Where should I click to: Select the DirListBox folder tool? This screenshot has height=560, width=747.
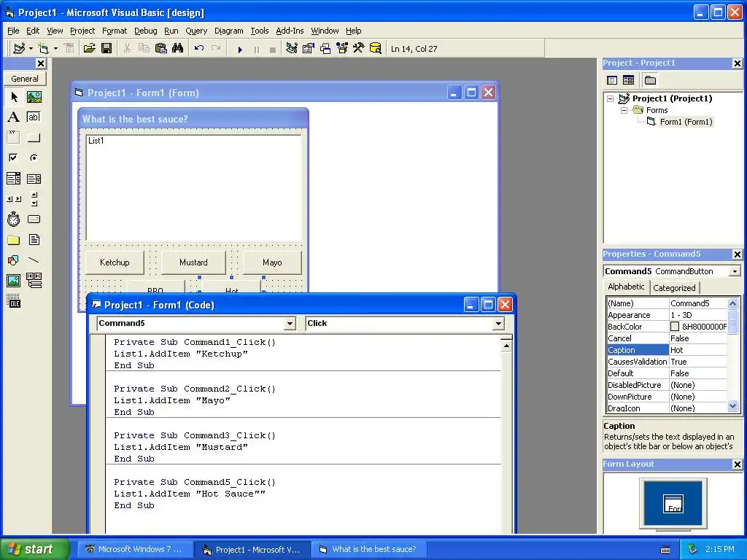pos(14,240)
